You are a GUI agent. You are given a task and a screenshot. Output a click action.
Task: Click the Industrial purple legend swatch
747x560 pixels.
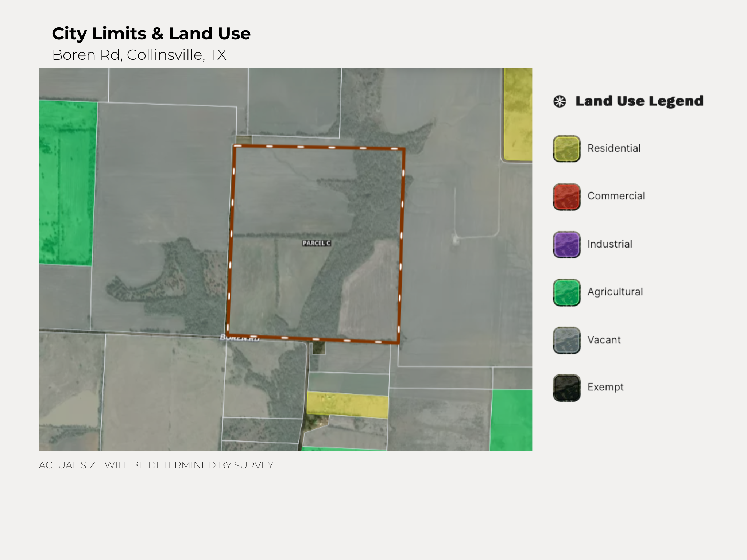(x=566, y=245)
